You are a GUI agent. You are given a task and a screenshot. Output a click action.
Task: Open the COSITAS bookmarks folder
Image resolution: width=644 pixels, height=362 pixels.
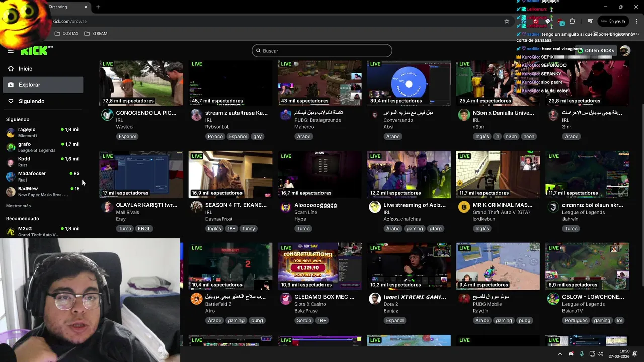[x=66, y=33]
